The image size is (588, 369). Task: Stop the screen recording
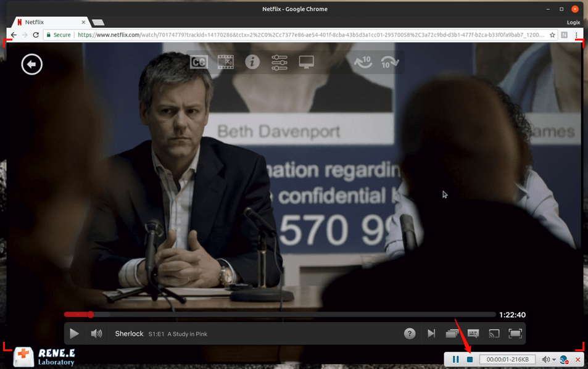click(x=470, y=359)
